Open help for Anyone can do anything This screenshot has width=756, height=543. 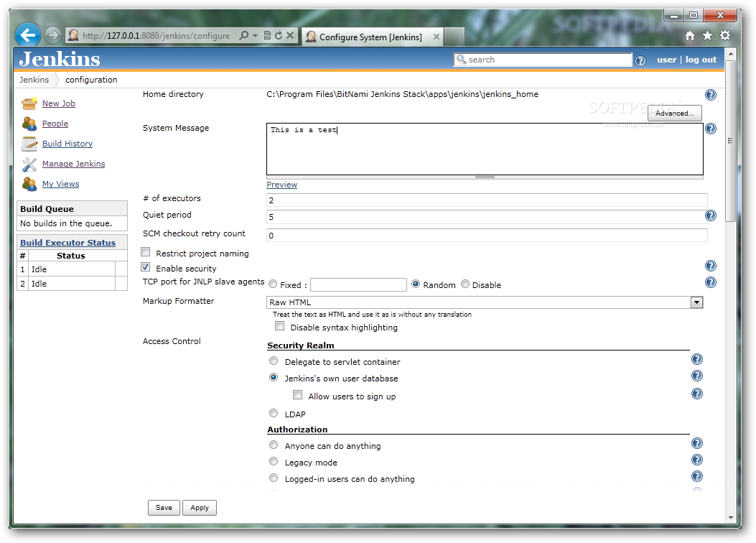697,443
